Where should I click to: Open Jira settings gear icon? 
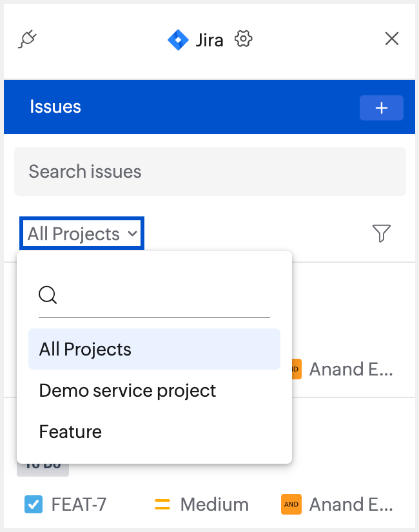point(243,39)
